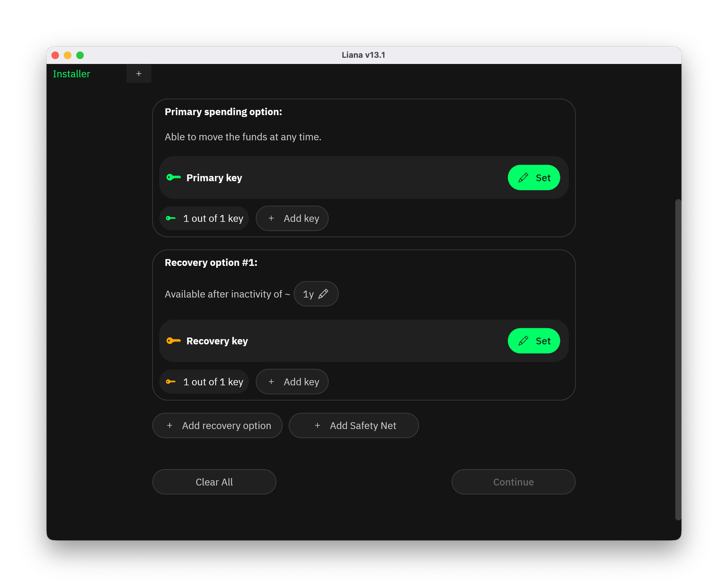Add key to Recovery option #1
728x587 pixels.
pyautogui.click(x=292, y=382)
